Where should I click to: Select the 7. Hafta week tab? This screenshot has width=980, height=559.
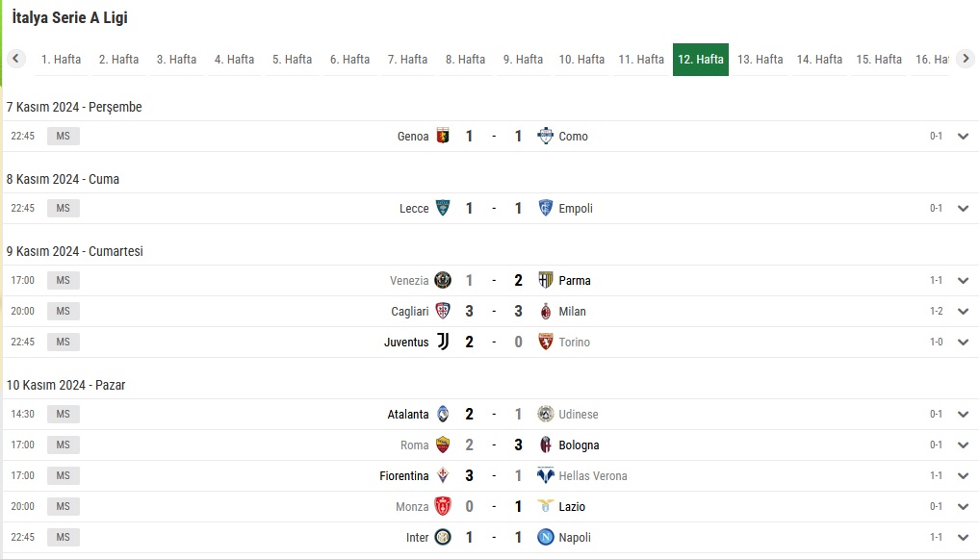point(407,60)
